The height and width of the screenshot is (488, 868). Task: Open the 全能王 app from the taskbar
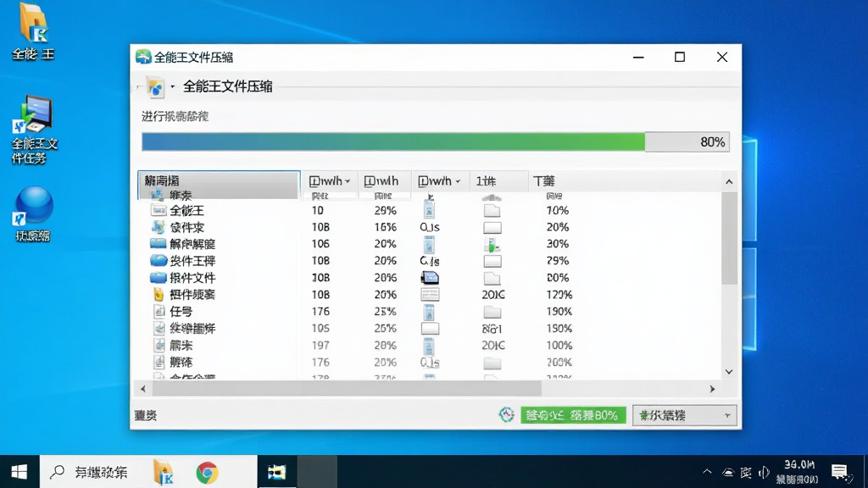click(x=164, y=472)
